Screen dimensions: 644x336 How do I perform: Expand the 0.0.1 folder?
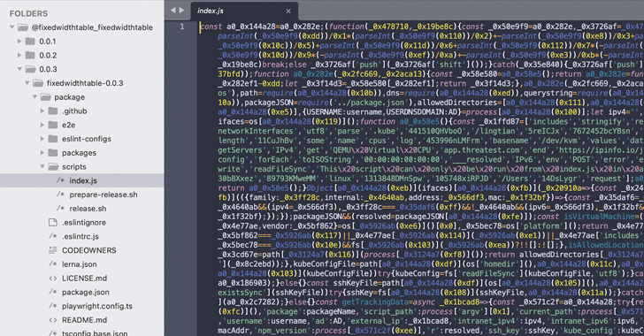click(19, 41)
